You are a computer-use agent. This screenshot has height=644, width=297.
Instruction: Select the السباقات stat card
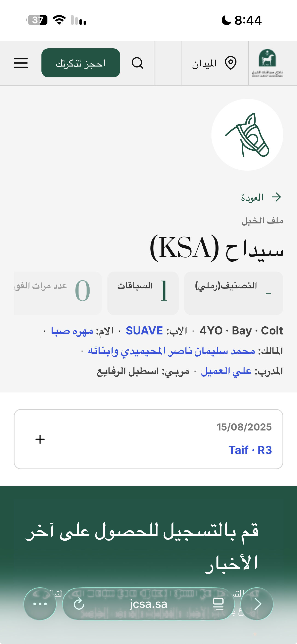(143, 293)
